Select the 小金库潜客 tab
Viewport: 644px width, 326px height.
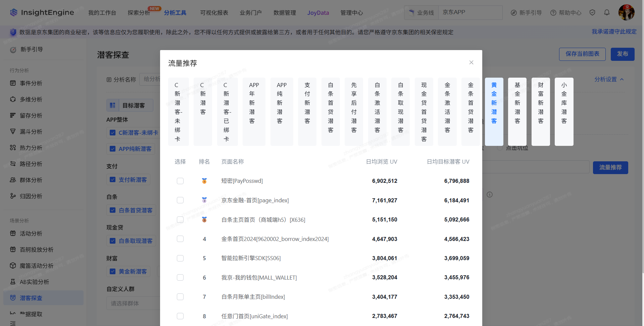pos(564,112)
